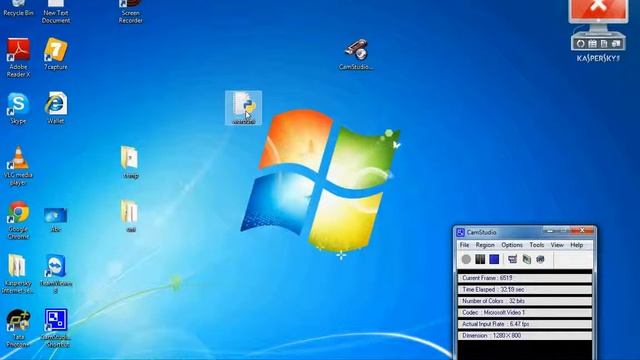Viewport: 640px width, 360px height.
Task: Stop recording with the blue square button
Action: coord(494,259)
